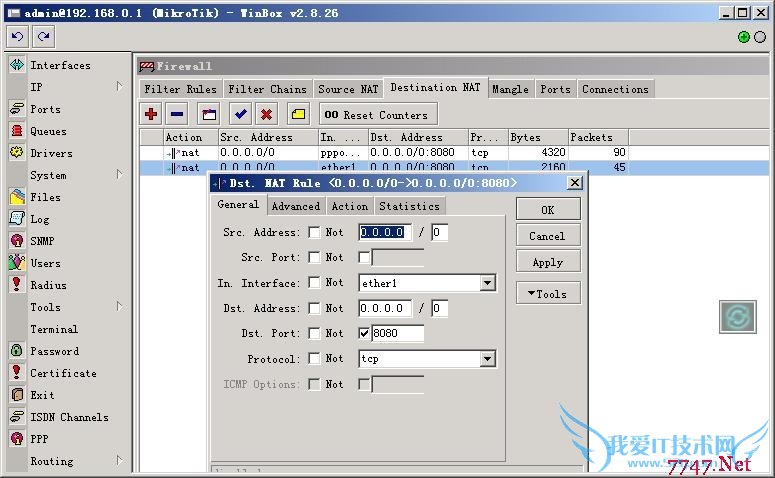Open the Advanced tab in rule dialog

click(296, 207)
